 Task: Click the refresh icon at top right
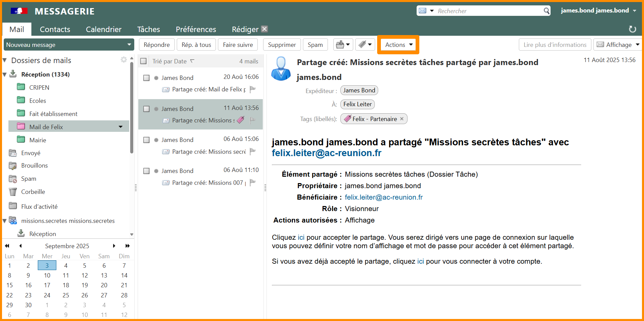(x=632, y=29)
